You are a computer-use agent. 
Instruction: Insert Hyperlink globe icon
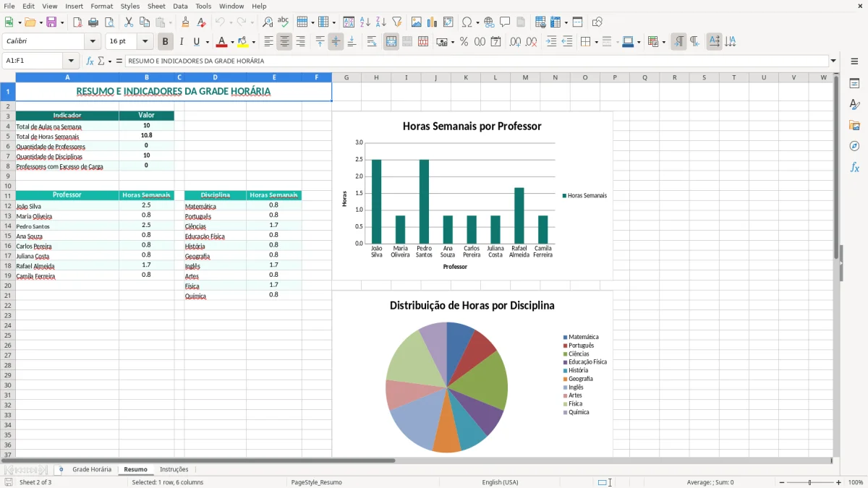[x=489, y=22]
